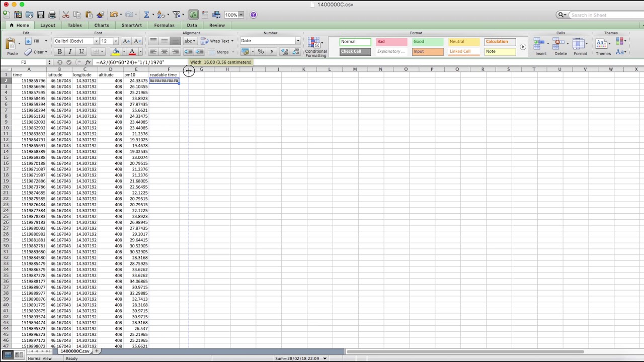Image resolution: width=644 pixels, height=362 pixels.
Task: Toggle center text horizontally
Action: pyautogui.click(x=164, y=52)
